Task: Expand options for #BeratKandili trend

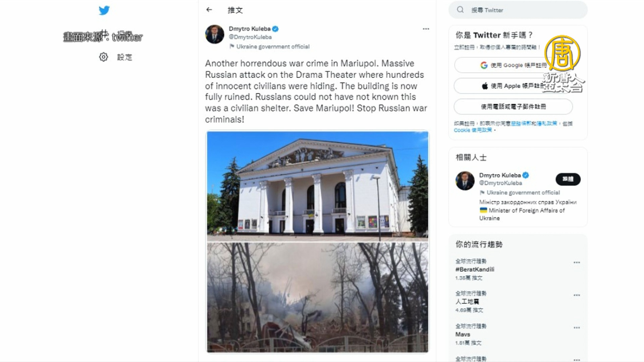Action: [x=577, y=262]
